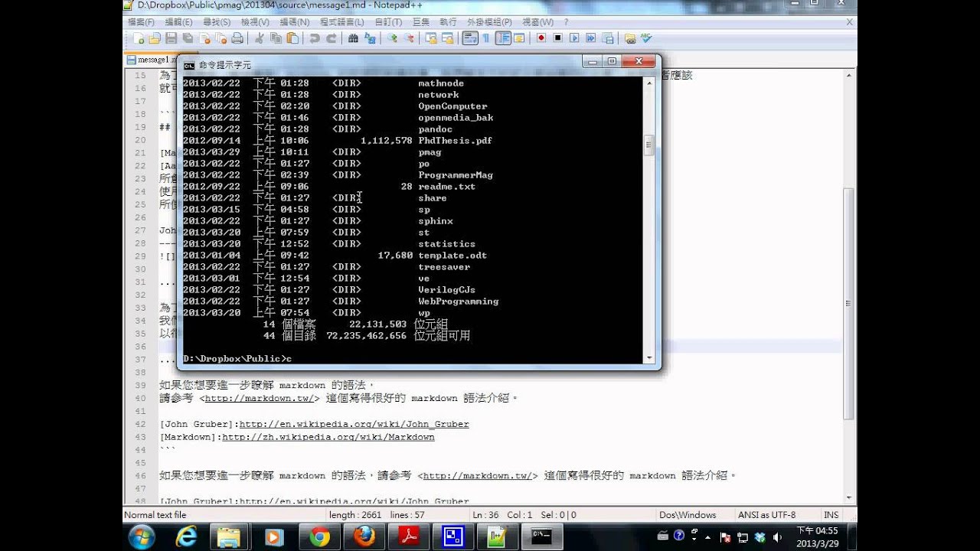Open the 程式語言(L) menu
The width and height of the screenshot is (980, 551).
coord(342,22)
